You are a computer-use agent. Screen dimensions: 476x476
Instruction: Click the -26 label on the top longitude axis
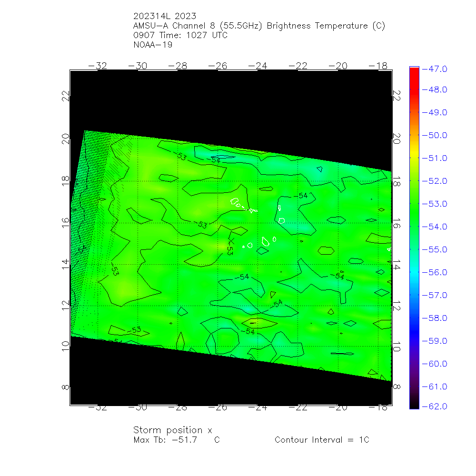click(218, 66)
